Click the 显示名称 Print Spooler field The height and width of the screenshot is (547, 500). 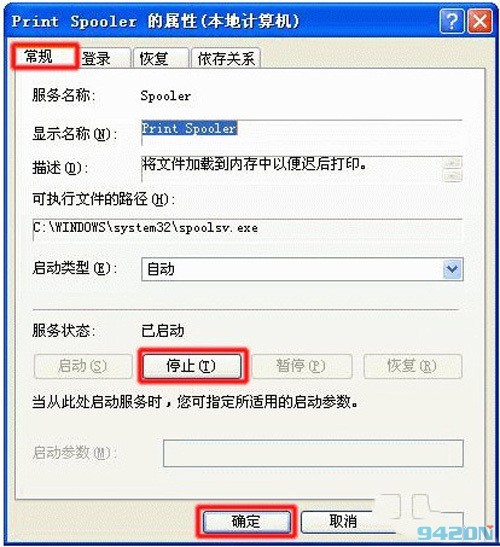[x=302, y=132]
